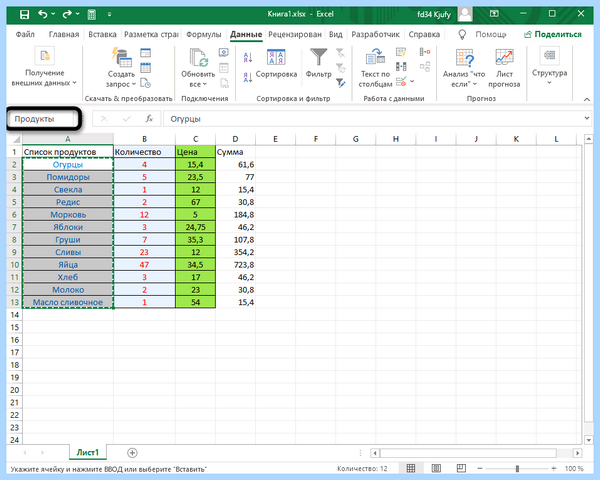Open Text to Columns (Текст по столбцам)

[375, 68]
